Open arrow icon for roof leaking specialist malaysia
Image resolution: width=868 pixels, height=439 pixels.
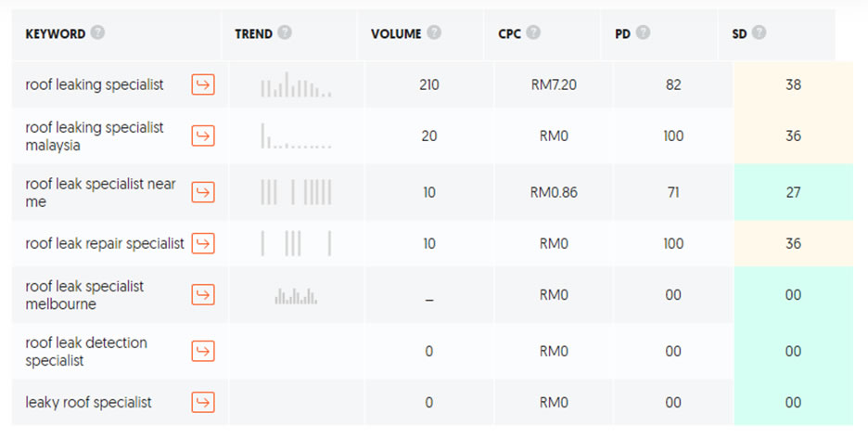pyautogui.click(x=203, y=136)
